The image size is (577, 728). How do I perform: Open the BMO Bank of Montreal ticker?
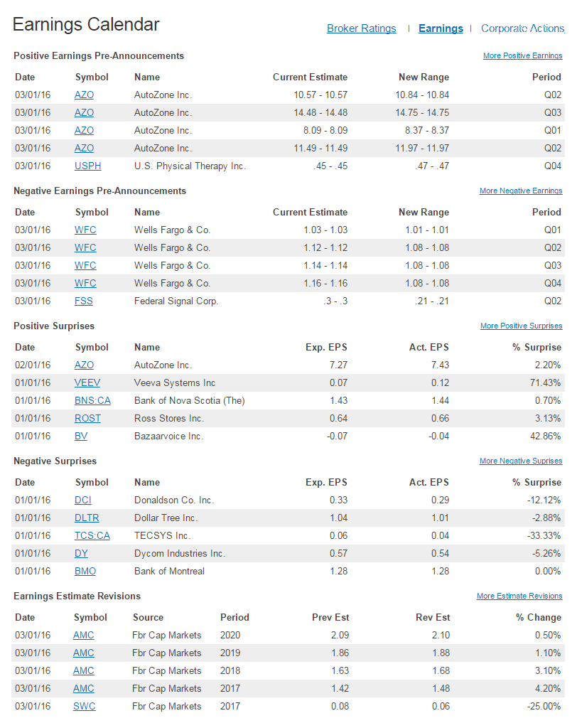[85, 571]
